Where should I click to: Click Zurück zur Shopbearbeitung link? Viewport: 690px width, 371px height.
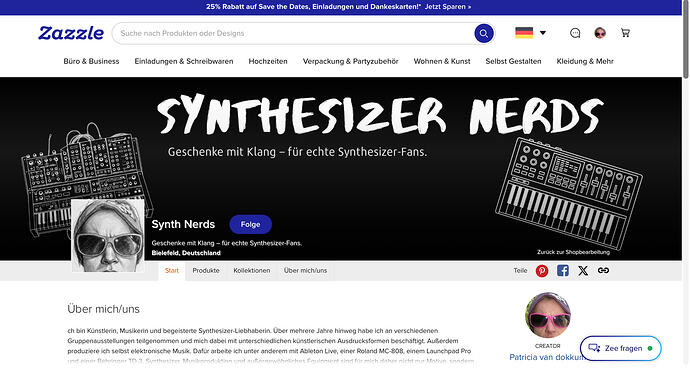click(x=573, y=252)
